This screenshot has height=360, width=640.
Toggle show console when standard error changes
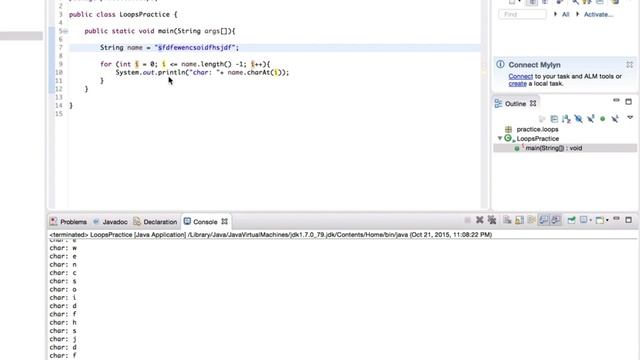(556, 220)
